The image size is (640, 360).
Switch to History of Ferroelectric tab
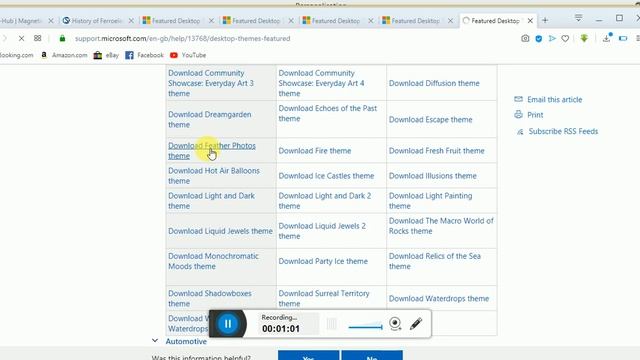pyautogui.click(x=97, y=20)
